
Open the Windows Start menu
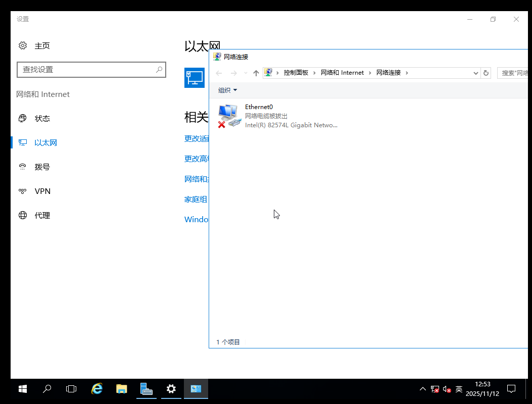coord(23,389)
